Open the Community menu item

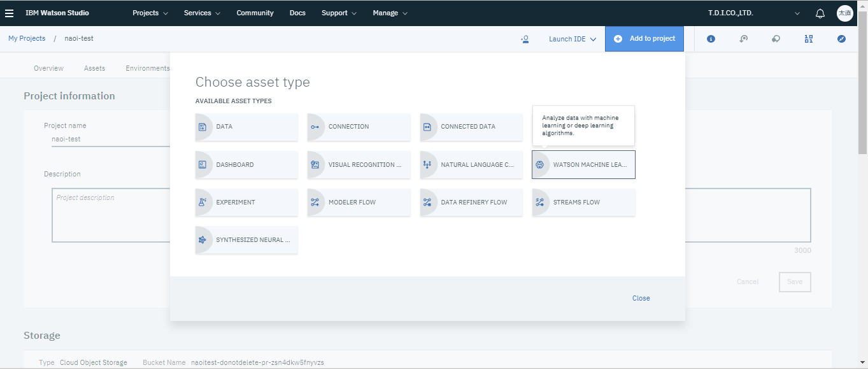click(255, 13)
